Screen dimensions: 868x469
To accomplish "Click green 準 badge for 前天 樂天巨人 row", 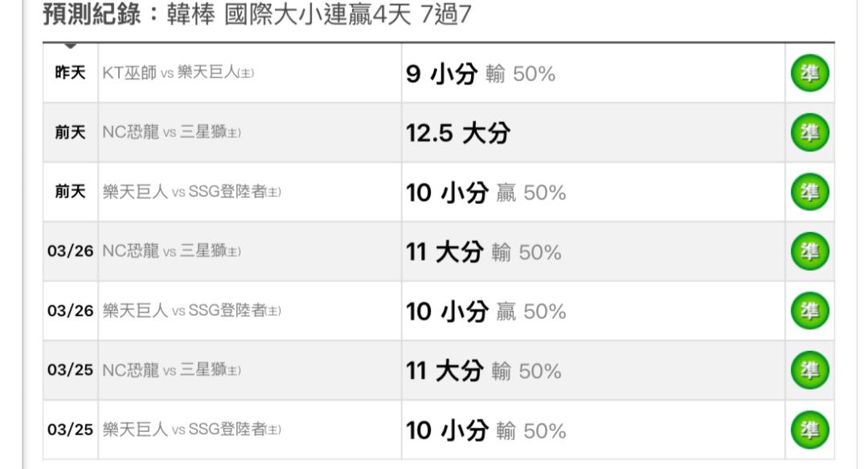I will pyautogui.click(x=809, y=192).
